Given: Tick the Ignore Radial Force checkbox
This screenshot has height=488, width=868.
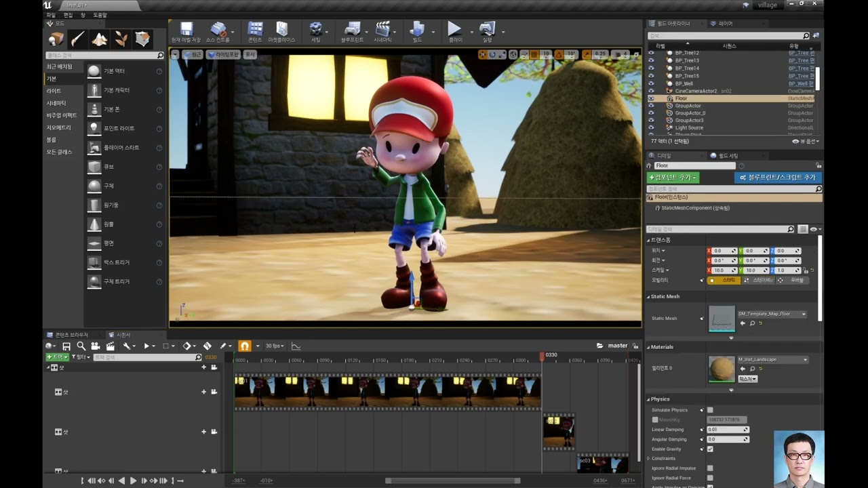Looking at the screenshot, I should click(x=710, y=478).
